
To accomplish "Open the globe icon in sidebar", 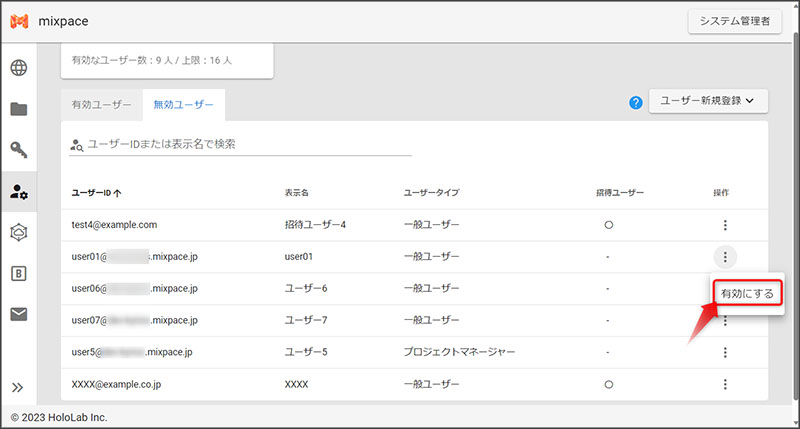I will point(18,69).
